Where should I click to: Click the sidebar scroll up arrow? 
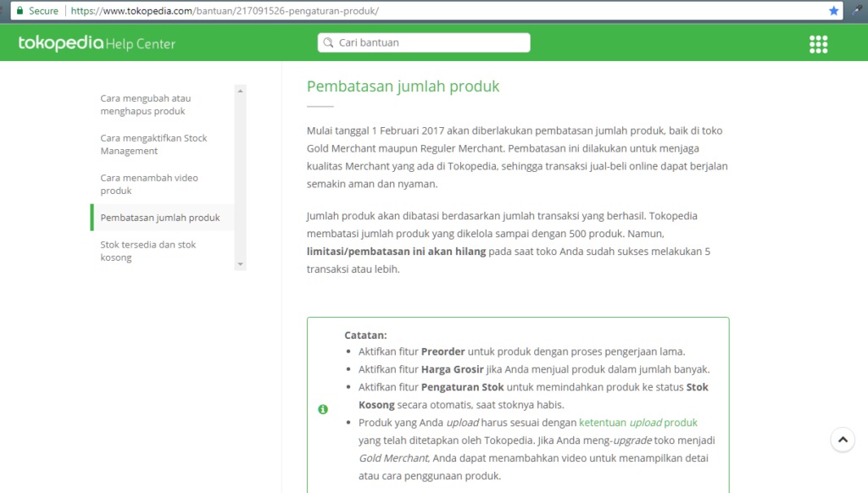240,91
